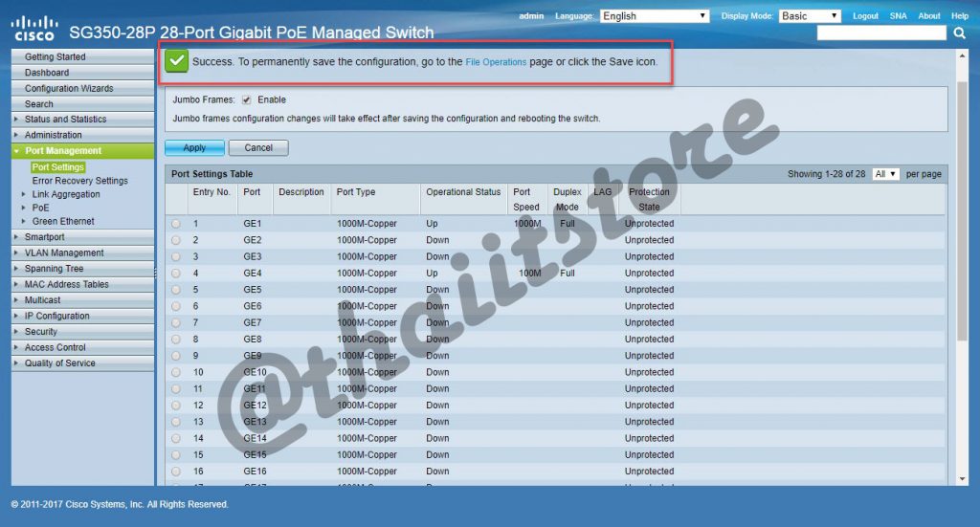Image resolution: width=980 pixels, height=527 pixels.
Task: Click the GE8 port cell
Action: click(x=253, y=339)
